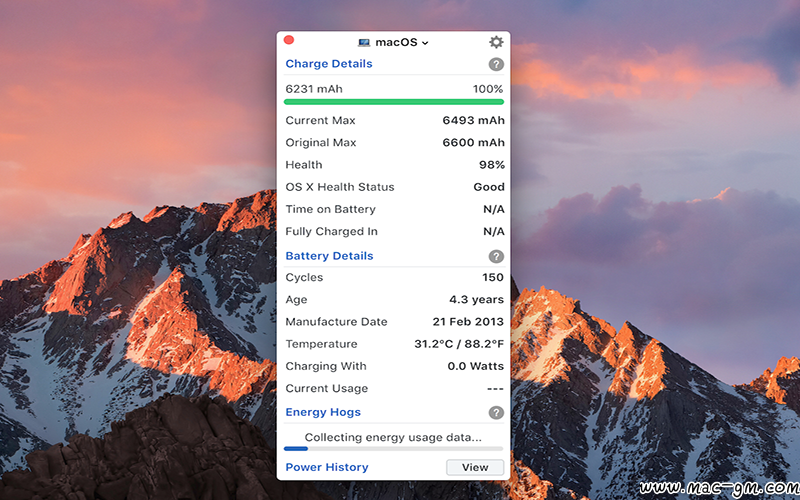Select the Original Max label

[x=320, y=142]
